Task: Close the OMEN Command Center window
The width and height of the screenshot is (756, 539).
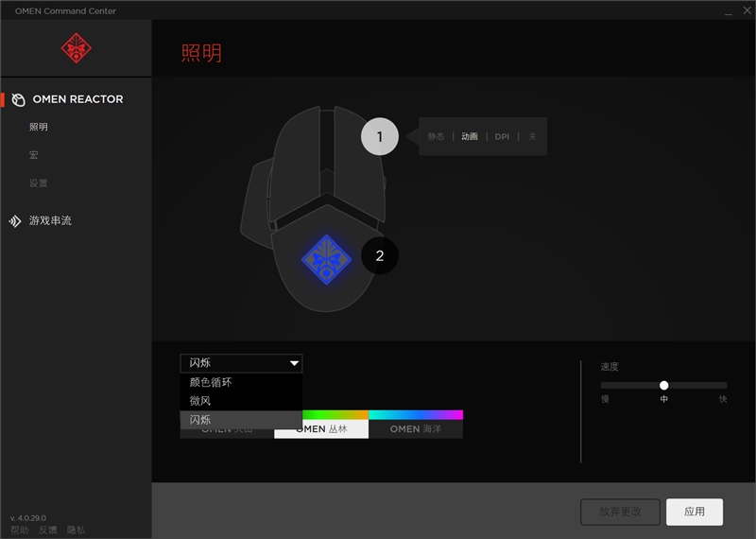Action: (747, 10)
